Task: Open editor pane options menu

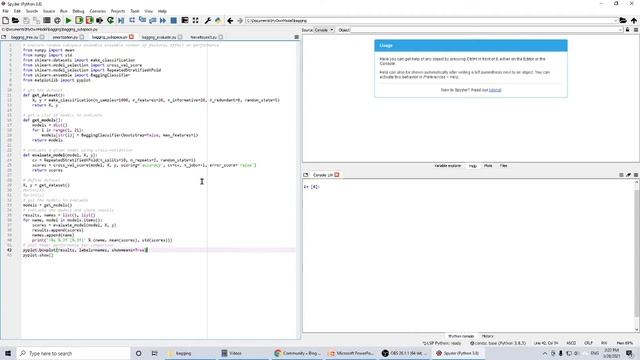Action: tap(297, 37)
